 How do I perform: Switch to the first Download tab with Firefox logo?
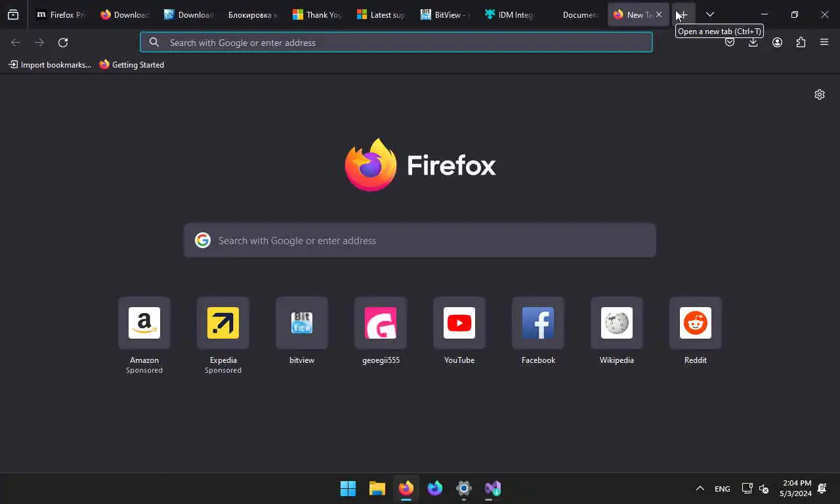(x=125, y=14)
